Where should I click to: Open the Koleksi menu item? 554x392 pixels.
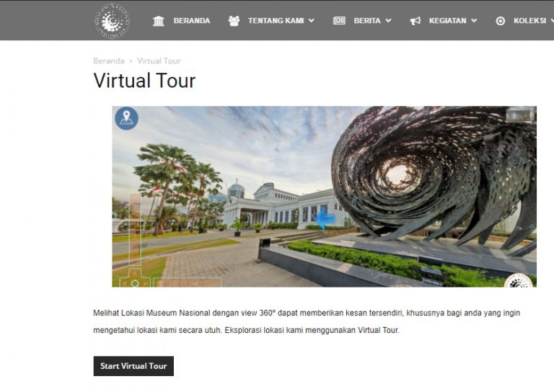click(x=529, y=21)
